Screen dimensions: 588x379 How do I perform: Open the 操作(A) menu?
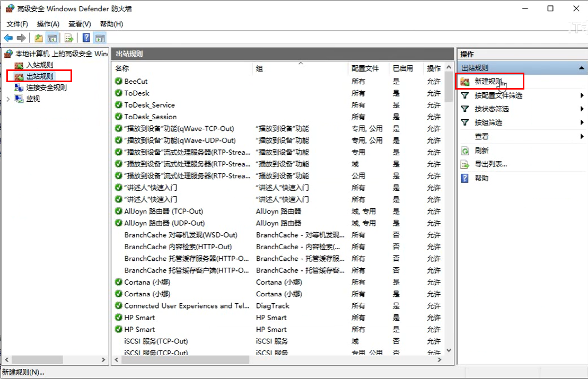pyautogui.click(x=48, y=24)
